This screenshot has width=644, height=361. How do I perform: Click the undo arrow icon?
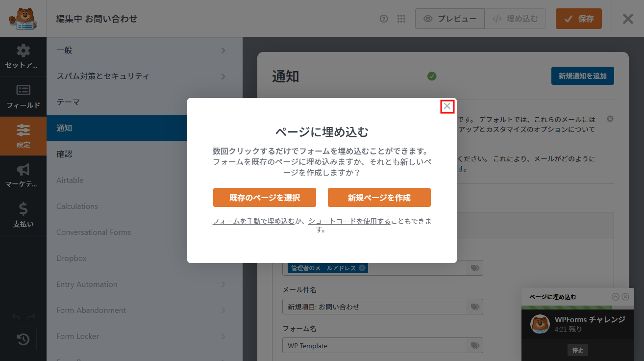16,317
